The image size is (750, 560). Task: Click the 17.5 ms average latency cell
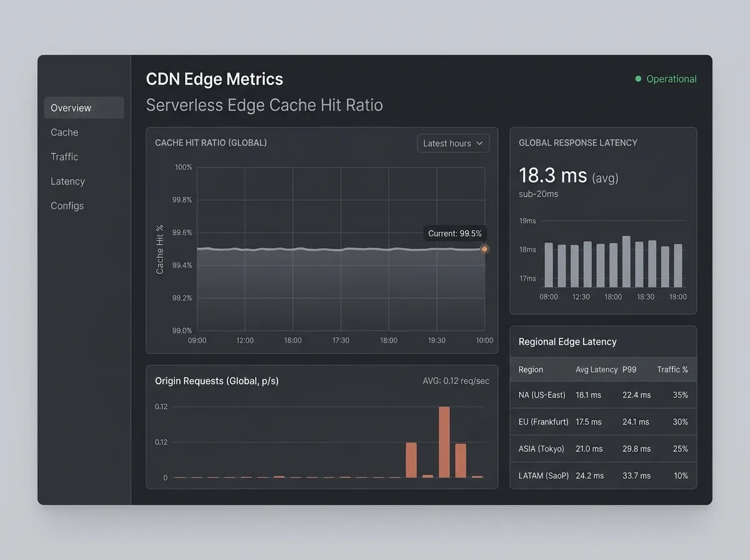(589, 422)
